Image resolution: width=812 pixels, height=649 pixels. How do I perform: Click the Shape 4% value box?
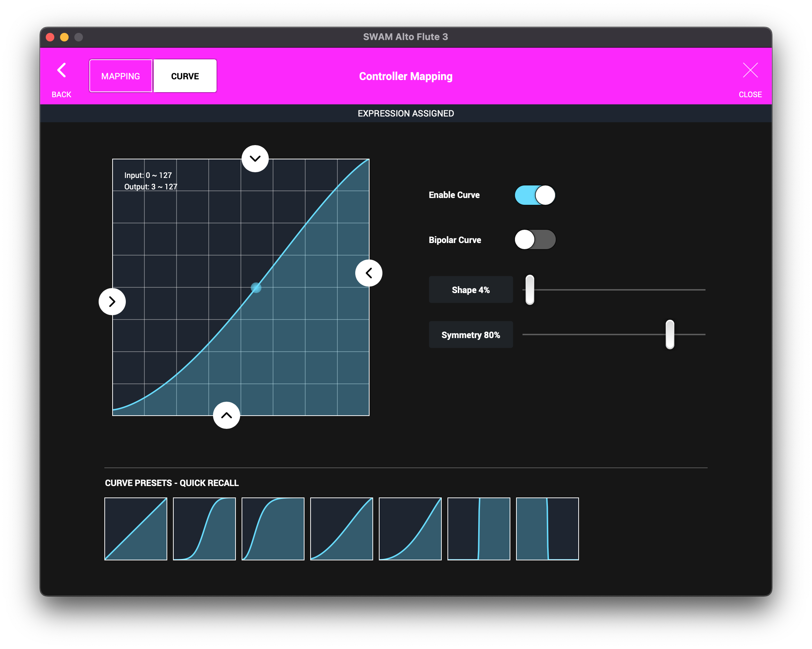[470, 290]
